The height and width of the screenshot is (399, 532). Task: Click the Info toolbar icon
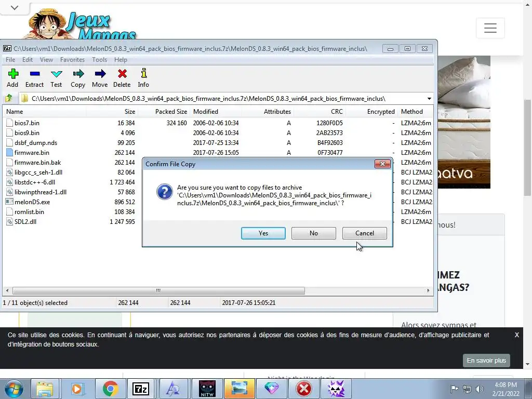click(143, 73)
